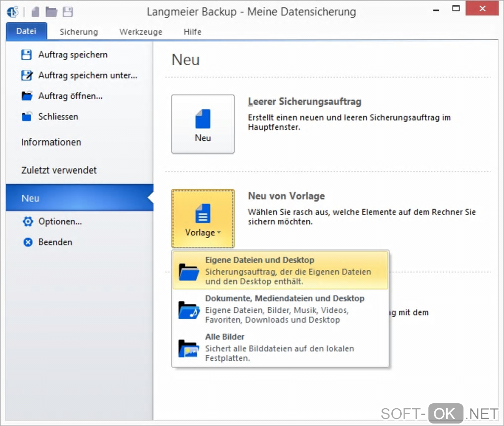Click Leerer Sicherungsauftrag heading
This screenshot has width=504, height=426.
[x=304, y=102]
